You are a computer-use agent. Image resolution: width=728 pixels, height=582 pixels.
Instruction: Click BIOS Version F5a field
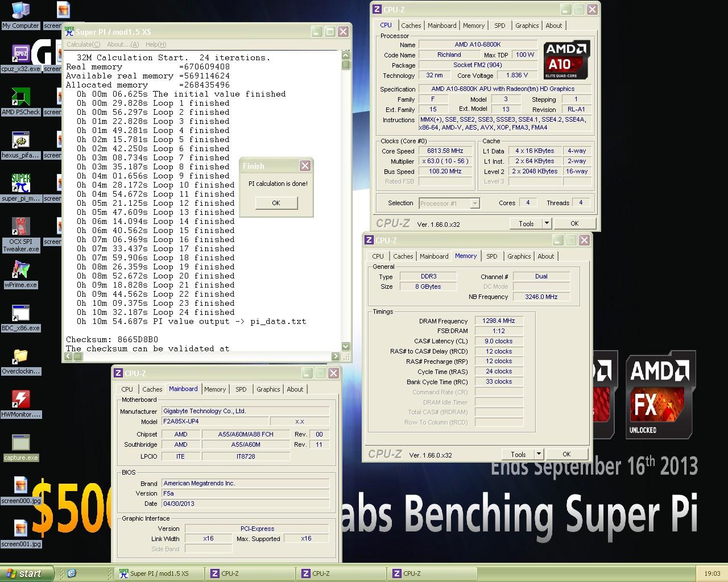click(246, 493)
